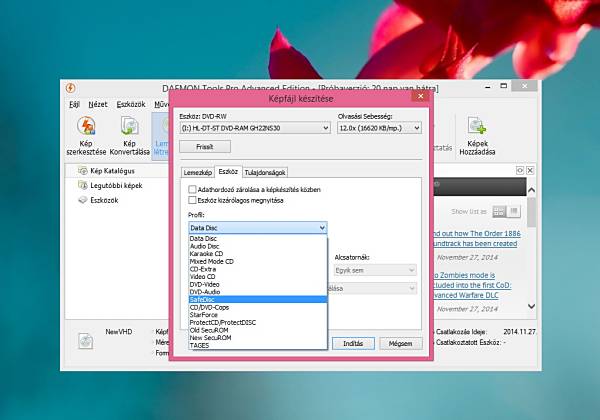This screenshot has height=420, width=600.
Task: Click news panel scroll down arrow
Action: point(532,306)
